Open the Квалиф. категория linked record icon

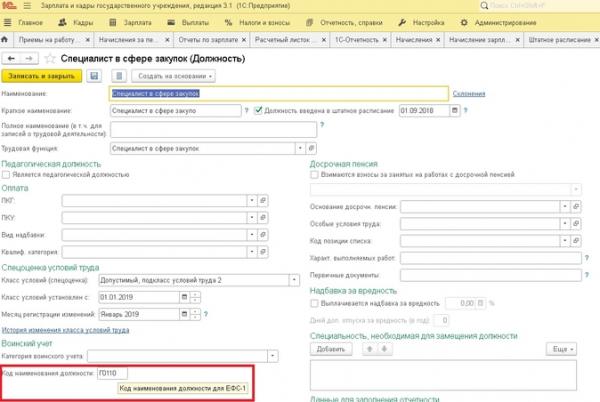(262, 252)
